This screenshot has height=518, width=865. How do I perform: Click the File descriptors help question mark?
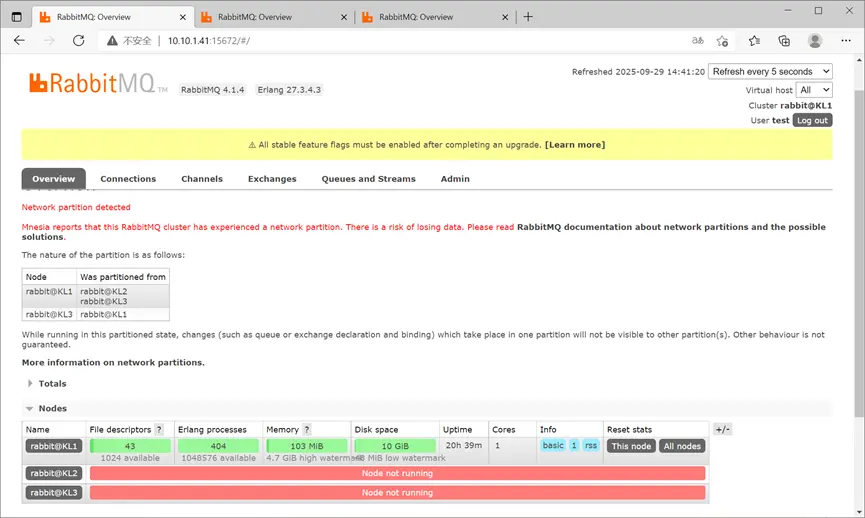[x=159, y=430]
